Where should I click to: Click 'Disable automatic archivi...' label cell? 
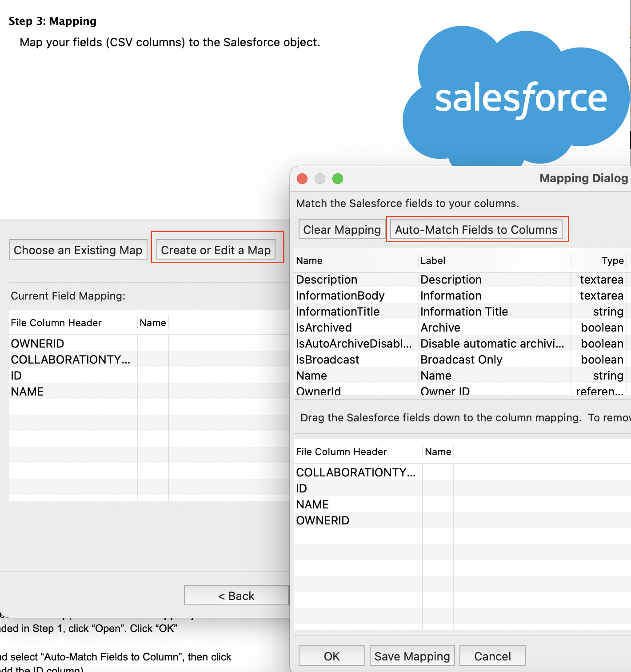pyautogui.click(x=495, y=344)
